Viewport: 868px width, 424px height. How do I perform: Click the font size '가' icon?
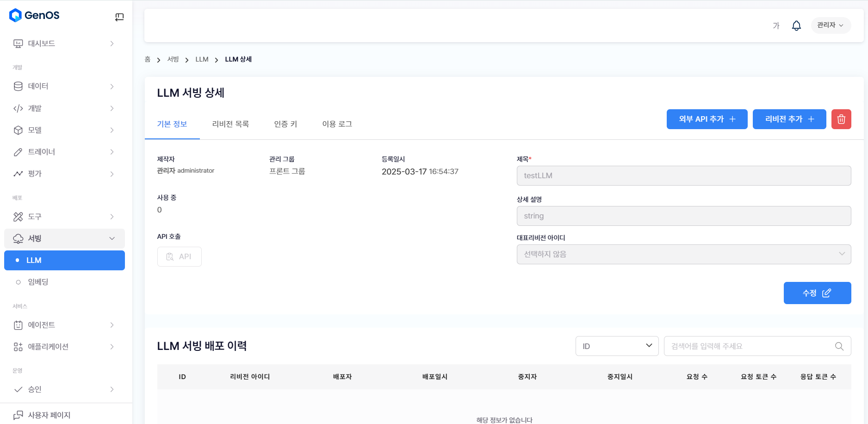click(776, 25)
